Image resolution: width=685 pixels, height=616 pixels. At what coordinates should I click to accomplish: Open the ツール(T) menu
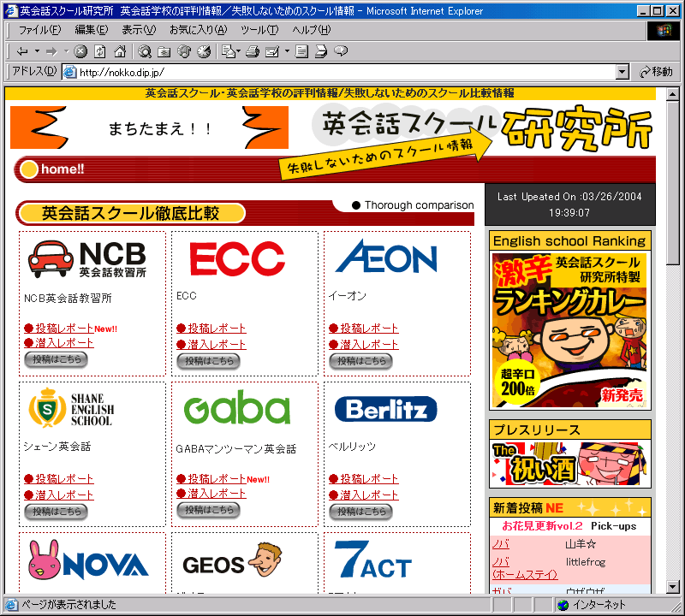pos(259,30)
